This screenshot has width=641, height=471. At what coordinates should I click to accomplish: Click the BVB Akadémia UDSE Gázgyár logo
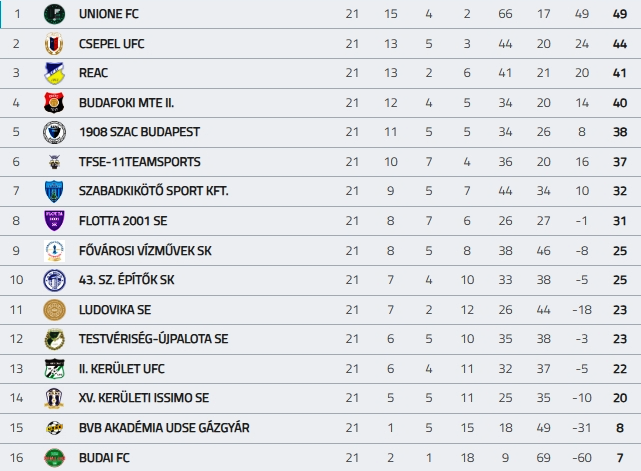[x=54, y=428]
